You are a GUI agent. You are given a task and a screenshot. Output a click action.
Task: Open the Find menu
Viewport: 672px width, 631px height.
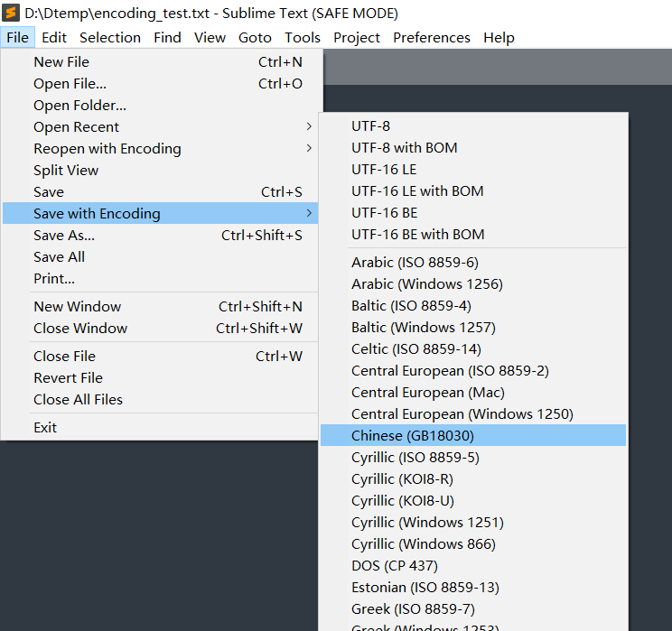(167, 38)
